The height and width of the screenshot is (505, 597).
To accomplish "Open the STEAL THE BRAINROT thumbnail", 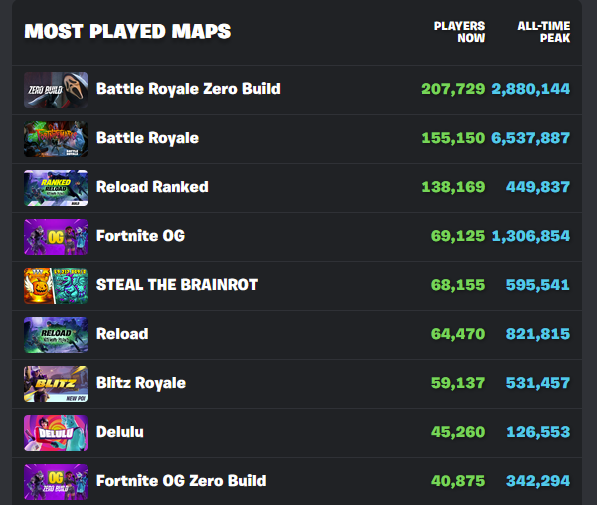I will coord(56,286).
